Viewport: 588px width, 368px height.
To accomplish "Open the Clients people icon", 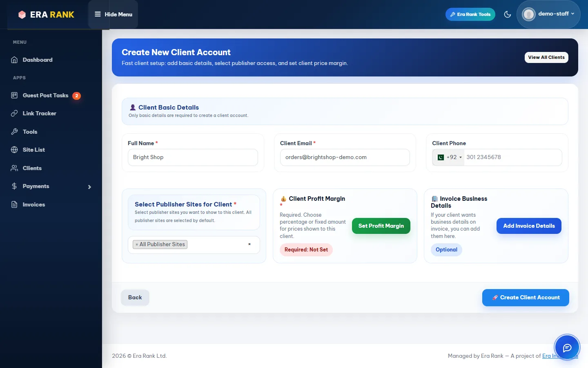I will [14, 168].
